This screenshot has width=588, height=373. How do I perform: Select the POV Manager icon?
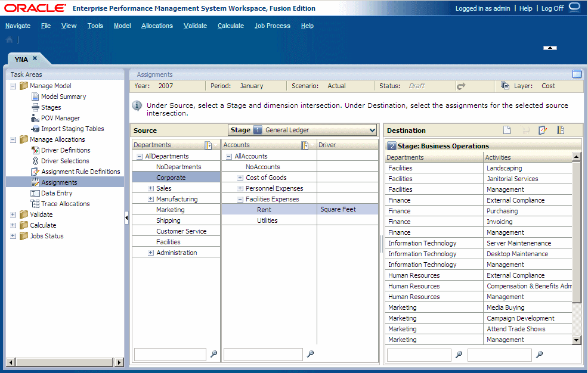click(x=34, y=118)
